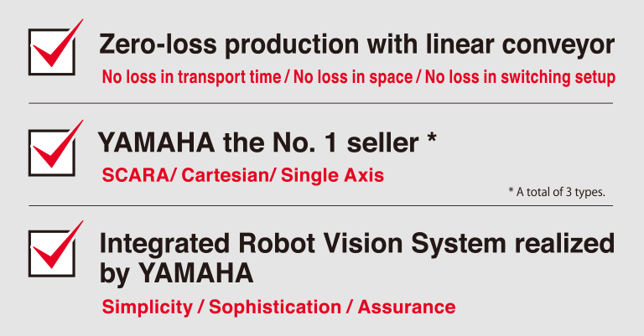
Task: Click the divider line below the Zero-loss section
Action: (x=320, y=103)
